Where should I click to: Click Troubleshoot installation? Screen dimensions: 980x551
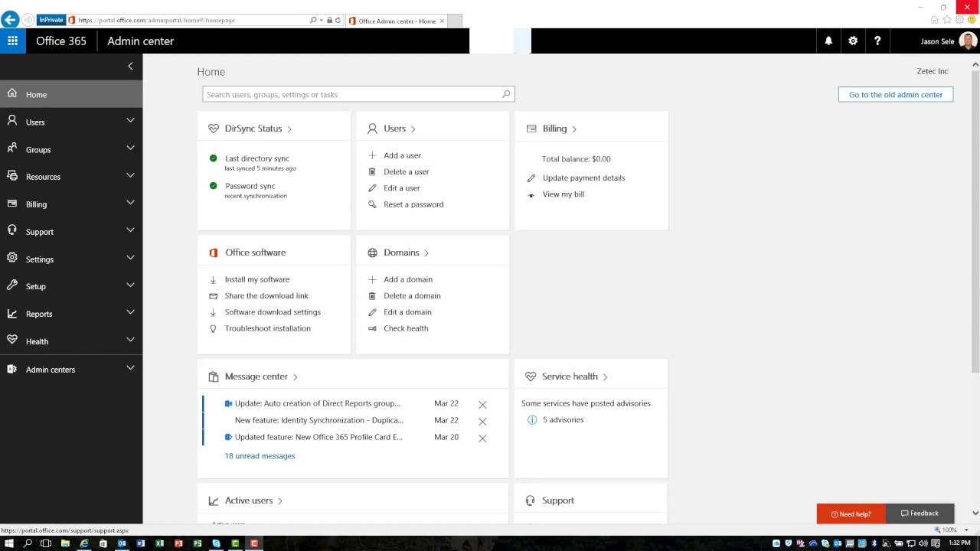267,328
